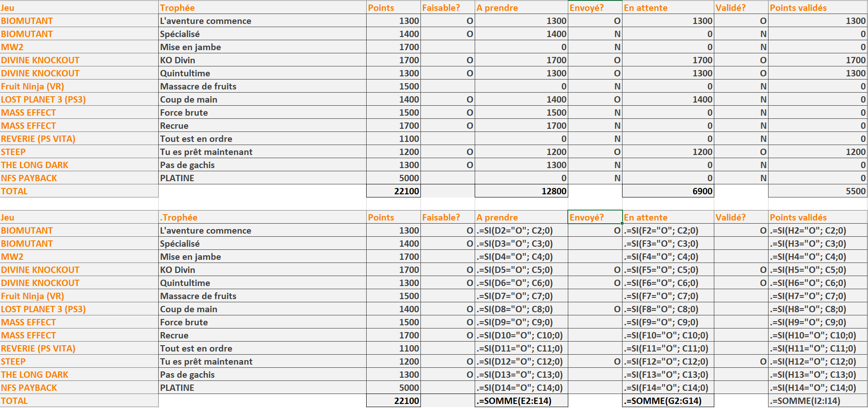Click Points total 22100 in the upper table
Viewport: 868px width, 408px height.
pos(393,191)
